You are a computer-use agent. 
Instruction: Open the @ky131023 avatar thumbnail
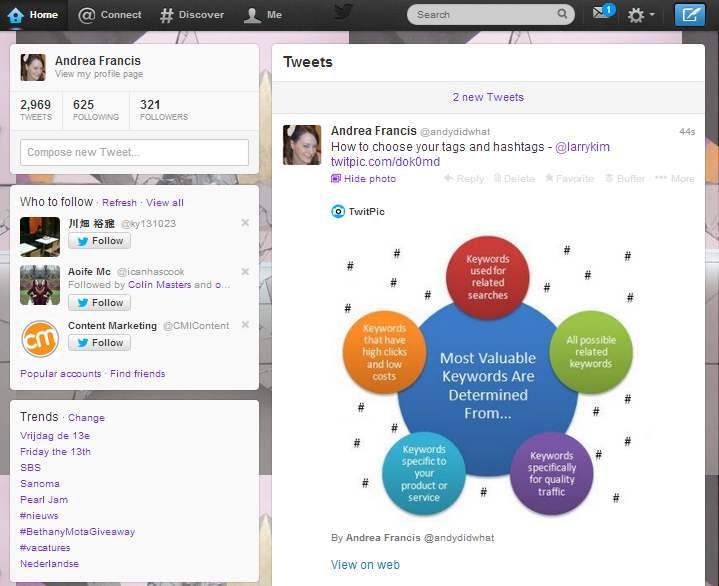tap(40, 237)
